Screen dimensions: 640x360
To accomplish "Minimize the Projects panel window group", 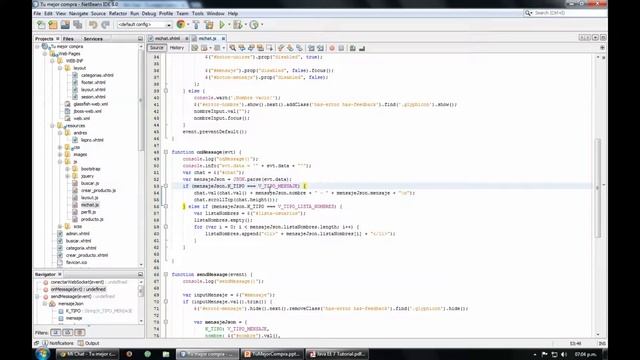I will point(140,39).
